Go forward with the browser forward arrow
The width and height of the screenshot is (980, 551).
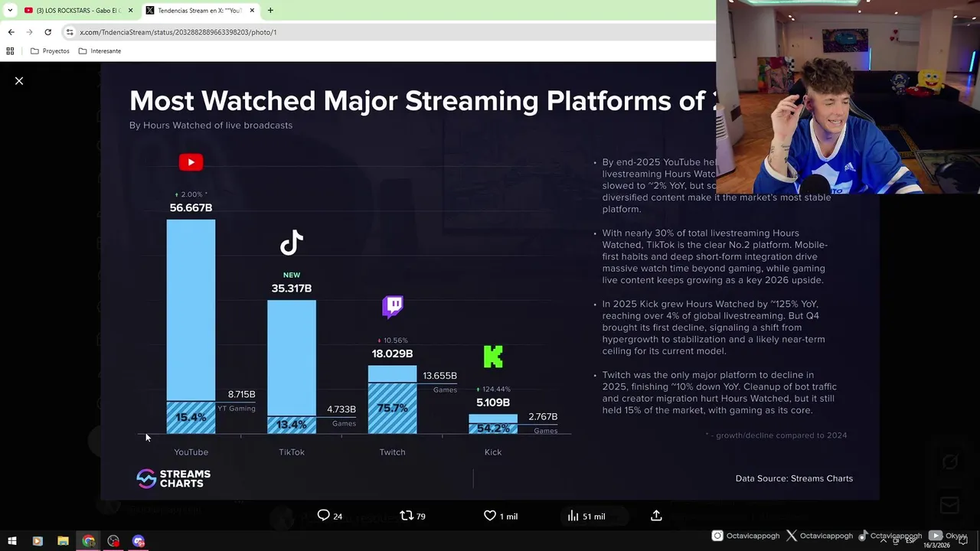[29, 32]
